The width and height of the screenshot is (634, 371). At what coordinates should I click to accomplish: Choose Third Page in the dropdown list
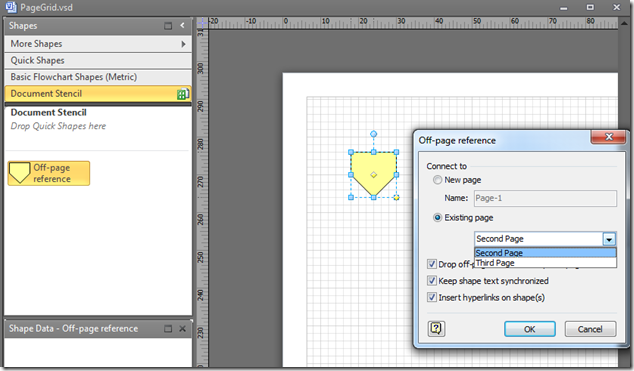(545, 263)
